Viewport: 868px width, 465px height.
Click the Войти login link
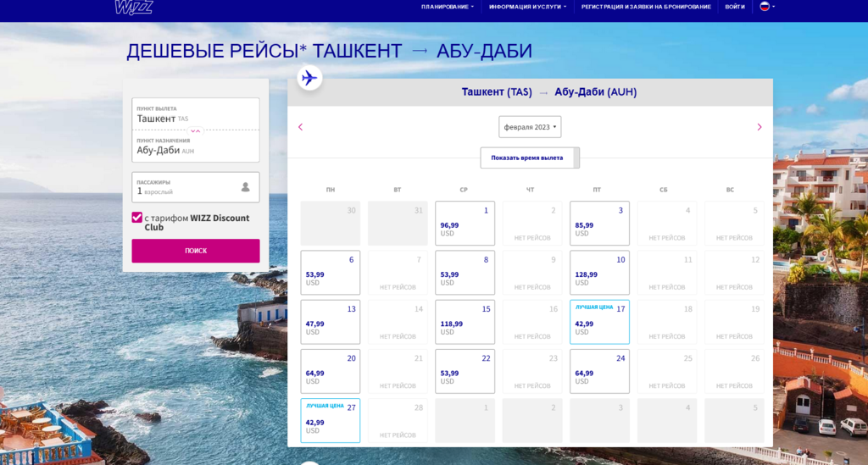point(735,7)
